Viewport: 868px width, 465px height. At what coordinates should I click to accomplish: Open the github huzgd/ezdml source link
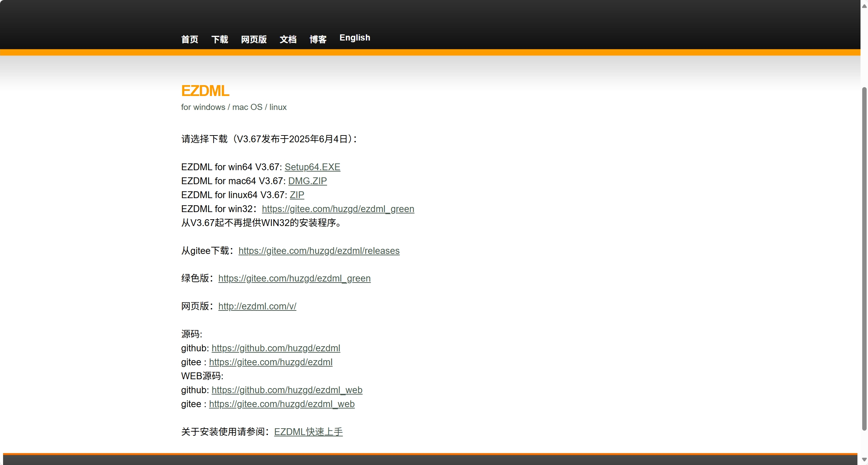pos(276,348)
